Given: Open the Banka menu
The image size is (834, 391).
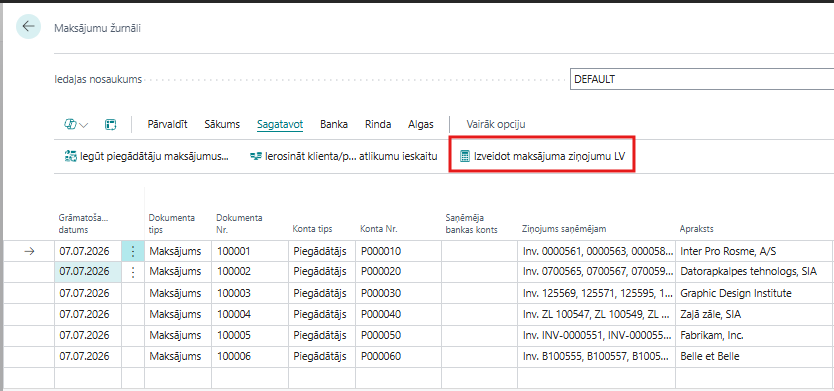Looking at the screenshot, I should tap(334, 124).
